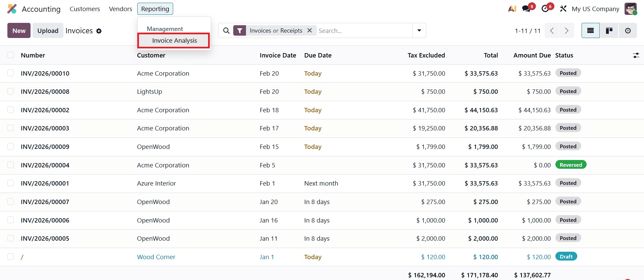
Task: Open the user avatar menu
Action: 631,9
